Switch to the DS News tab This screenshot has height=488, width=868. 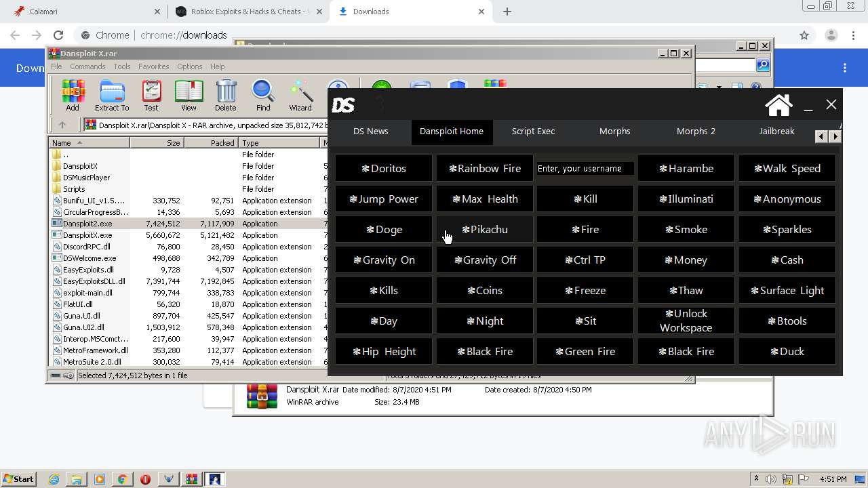pyautogui.click(x=370, y=131)
